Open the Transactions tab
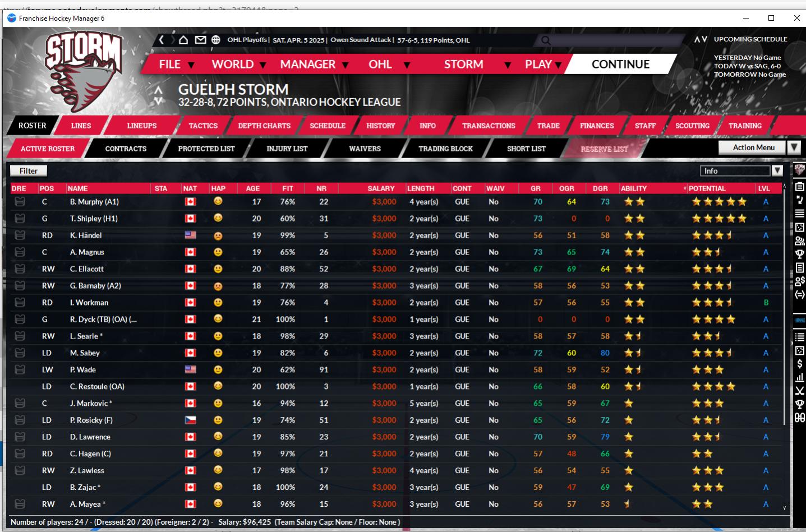Screen dimensions: 806x532 (x=489, y=126)
